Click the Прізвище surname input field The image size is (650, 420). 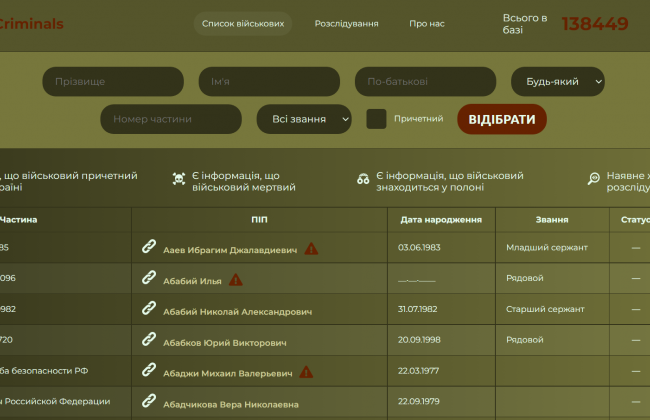tap(113, 82)
